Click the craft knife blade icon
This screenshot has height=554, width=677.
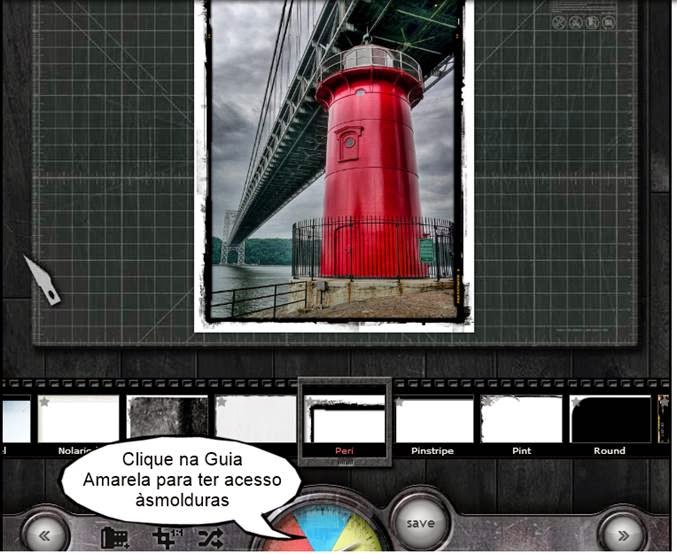pyautogui.click(x=42, y=281)
